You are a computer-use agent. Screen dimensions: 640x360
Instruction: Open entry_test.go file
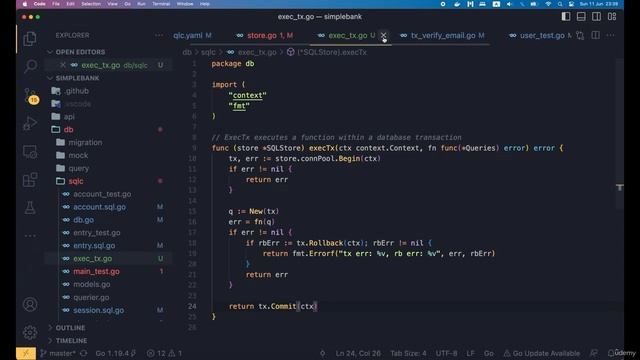pos(97,233)
